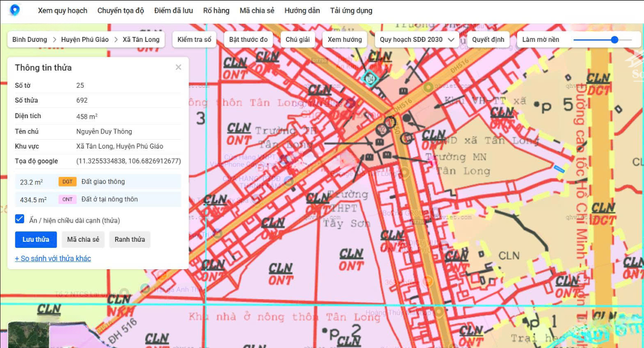Toggle Làm mờ nền background dimming
The image size is (644, 348).
[x=540, y=39]
